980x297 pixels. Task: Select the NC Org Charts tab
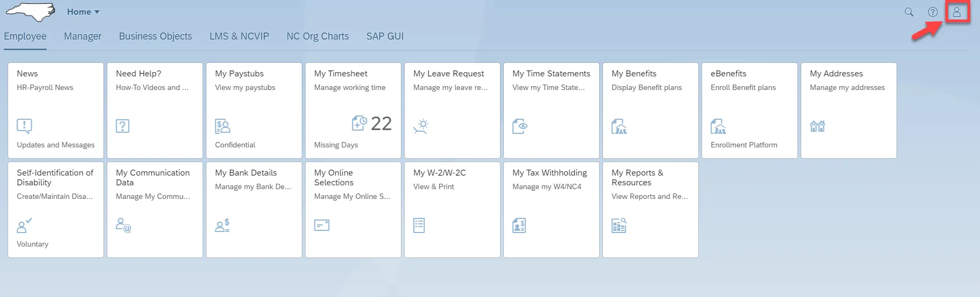(x=317, y=36)
